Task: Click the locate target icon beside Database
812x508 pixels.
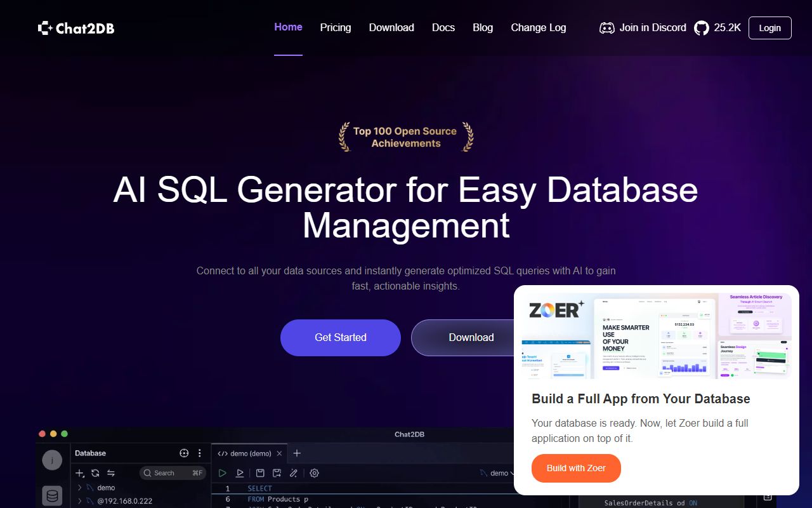Action: click(x=184, y=453)
